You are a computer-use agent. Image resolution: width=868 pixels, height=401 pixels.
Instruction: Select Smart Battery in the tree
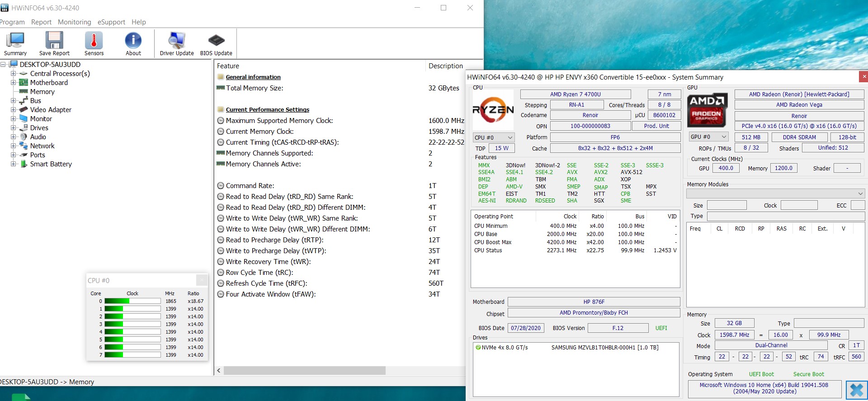[x=51, y=164]
